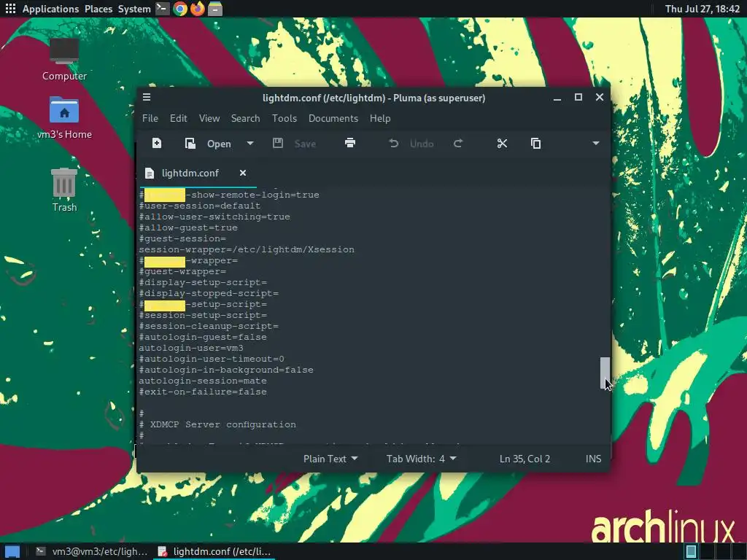Expand the Open recent files arrow
Viewport: 747px width, 560px height.
coord(250,144)
